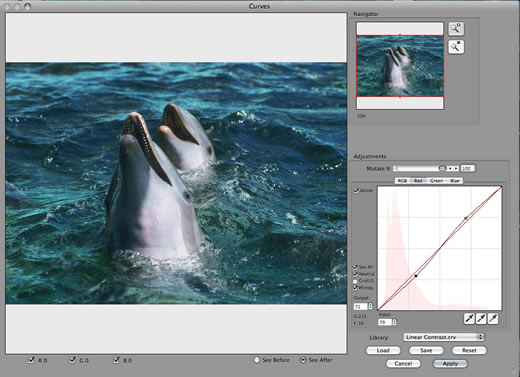Click the Input field showing 79

pyautogui.click(x=385, y=322)
